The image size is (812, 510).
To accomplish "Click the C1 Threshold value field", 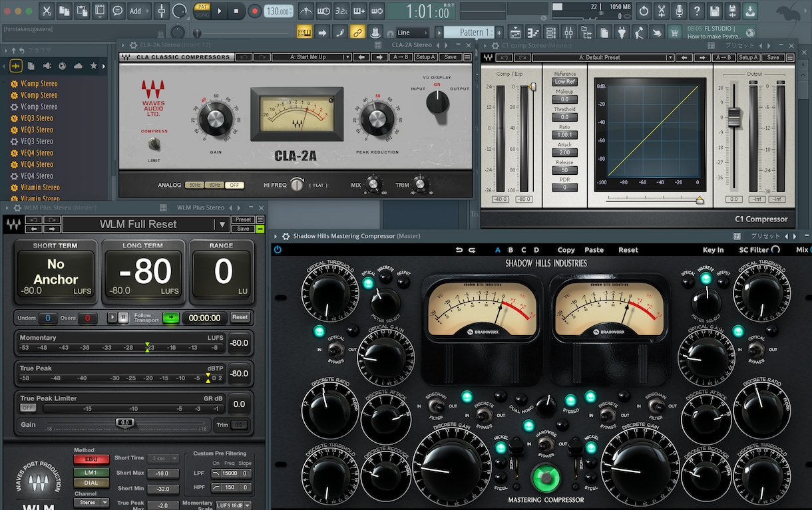I will pos(565,117).
